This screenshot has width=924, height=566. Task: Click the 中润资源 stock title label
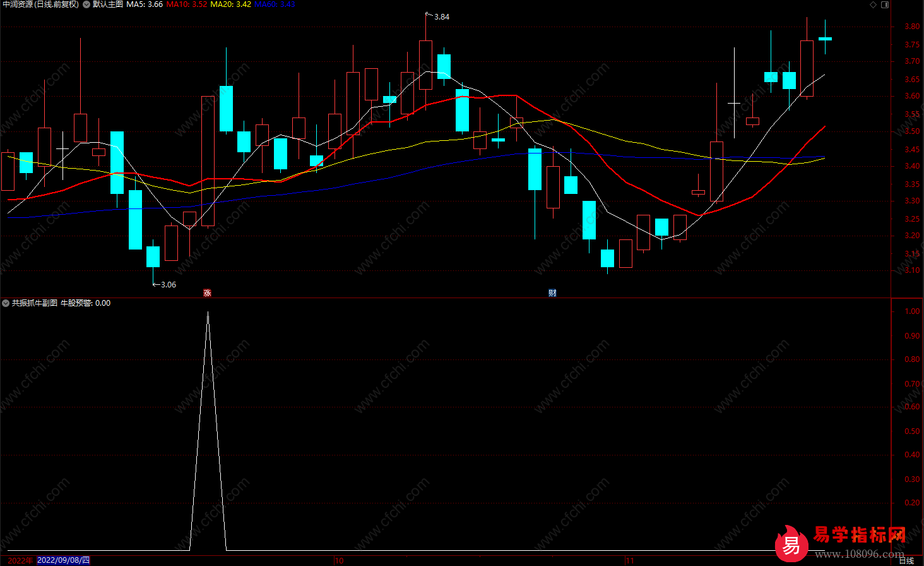click(40, 4)
